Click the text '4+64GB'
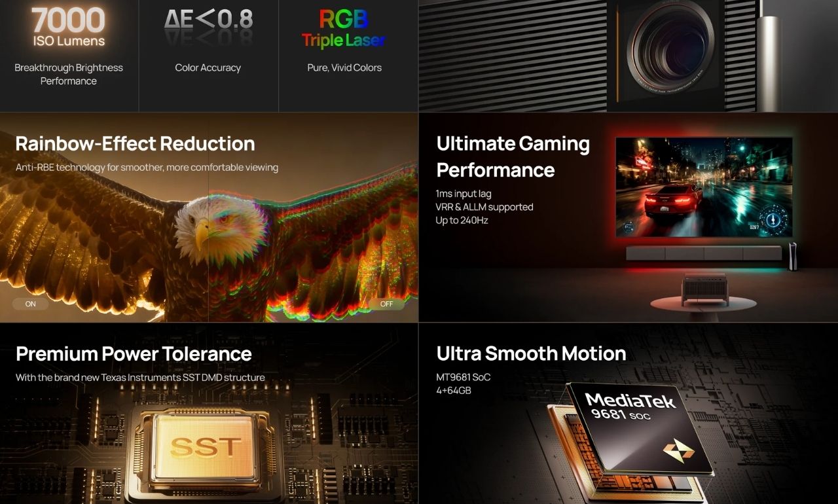 pyautogui.click(x=454, y=391)
